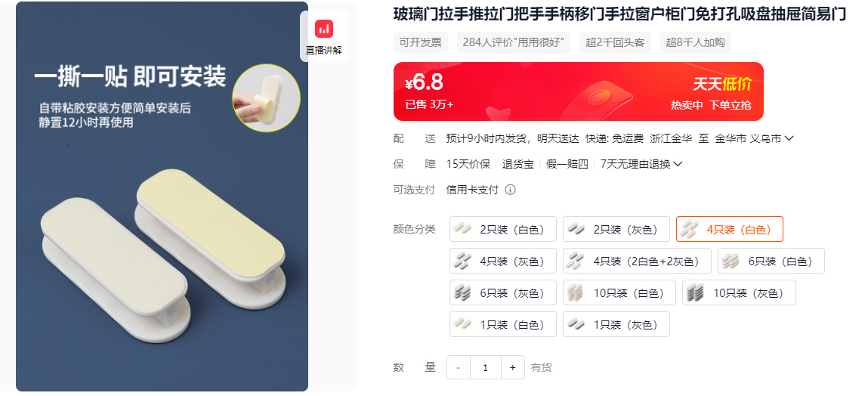The height and width of the screenshot is (396, 868).
Task: Click the circular hand-installation thumbnail image
Action: (266, 98)
